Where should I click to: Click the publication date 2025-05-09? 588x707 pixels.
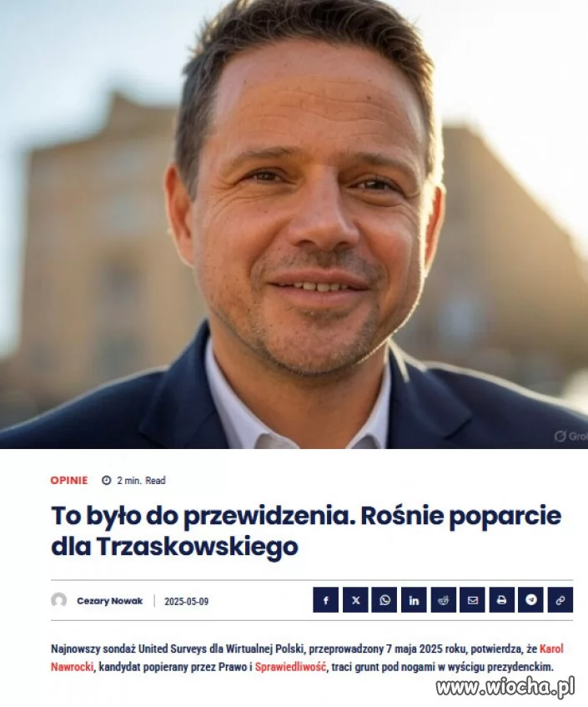[186, 602]
